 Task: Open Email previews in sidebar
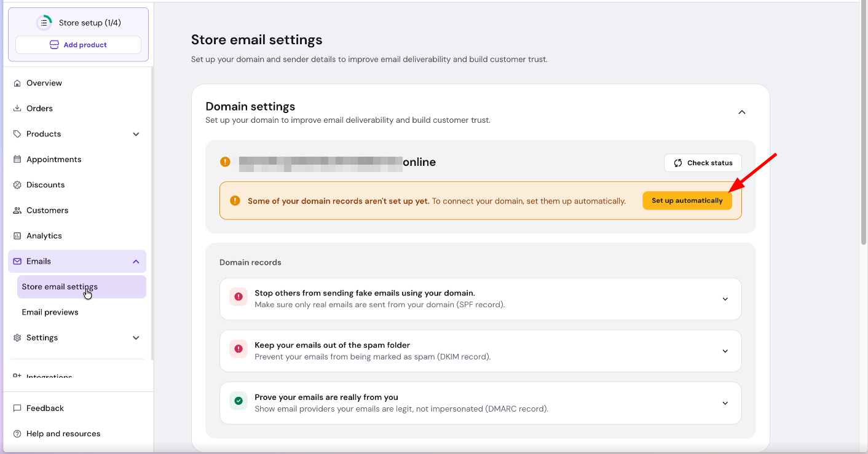coord(50,312)
